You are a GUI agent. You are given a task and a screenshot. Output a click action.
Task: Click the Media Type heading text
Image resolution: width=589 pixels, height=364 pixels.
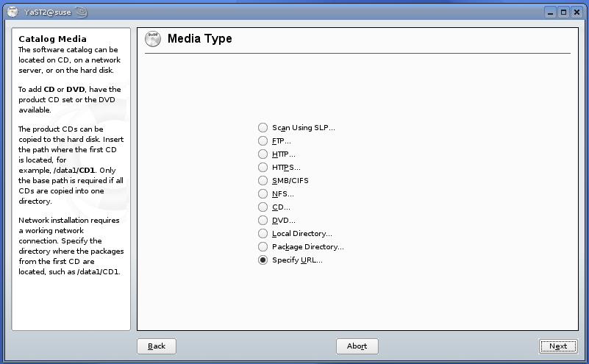pyautogui.click(x=199, y=39)
